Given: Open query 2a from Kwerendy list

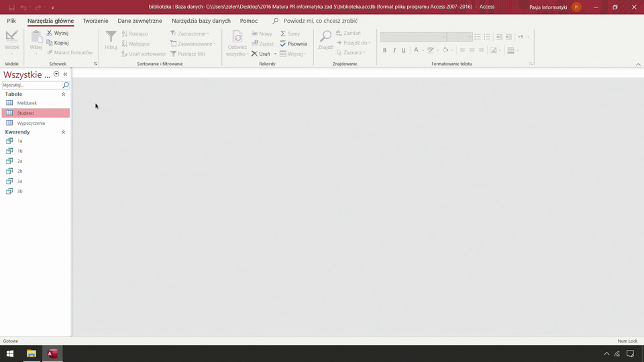Looking at the screenshot, I should (x=9, y=161).
